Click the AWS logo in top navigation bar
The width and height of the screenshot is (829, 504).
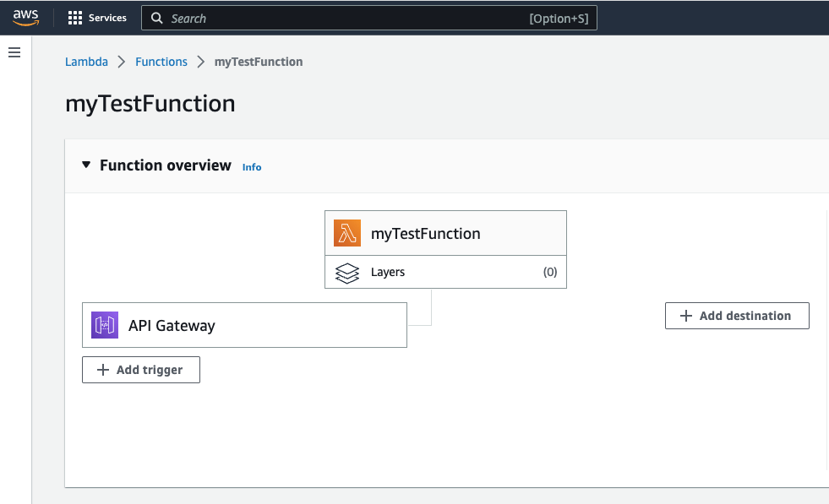25,17
